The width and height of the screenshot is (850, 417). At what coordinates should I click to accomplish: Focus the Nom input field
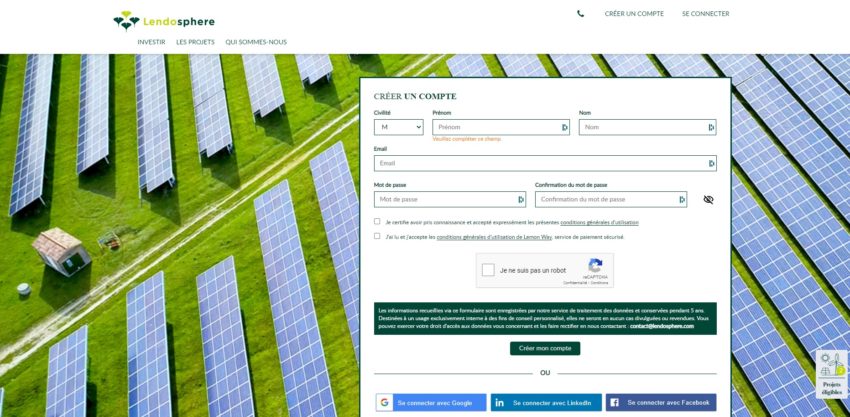pos(647,127)
